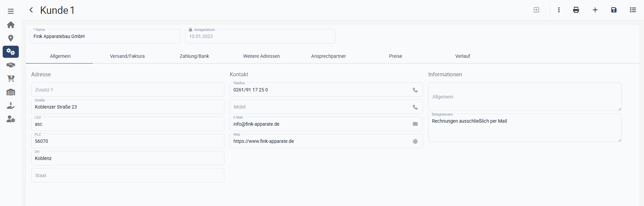Save the customer with the disk icon
This screenshot has width=644, height=206.
pyautogui.click(x=614, y=10)
